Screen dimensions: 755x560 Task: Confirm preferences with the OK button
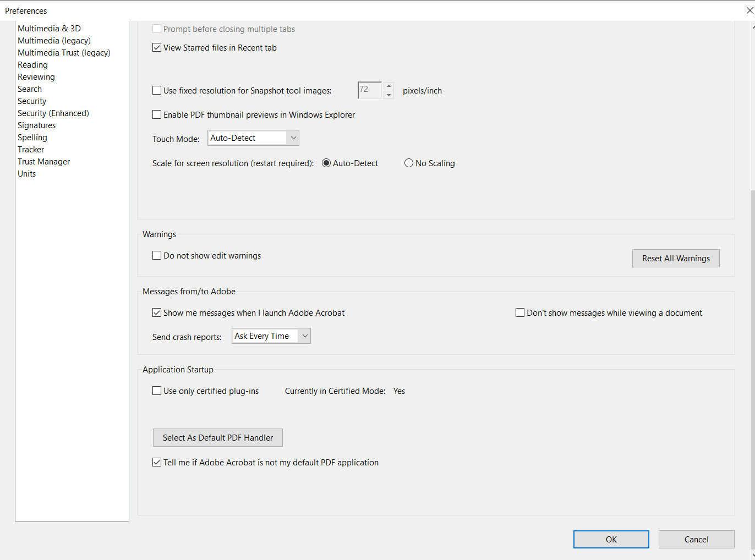click(611, 539)
